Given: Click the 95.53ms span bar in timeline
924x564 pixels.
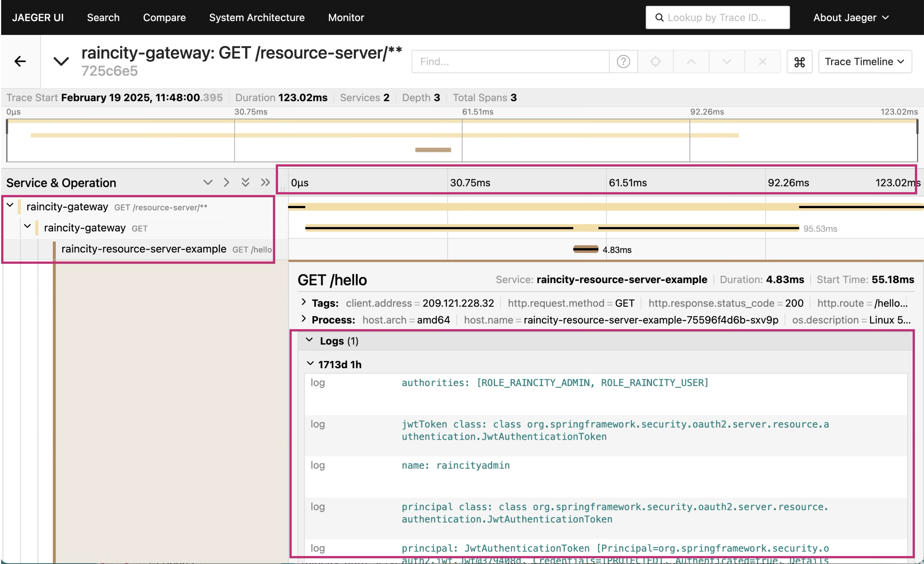Looking at the screenshot, I should pyautogui.click(x=552, y=228).
